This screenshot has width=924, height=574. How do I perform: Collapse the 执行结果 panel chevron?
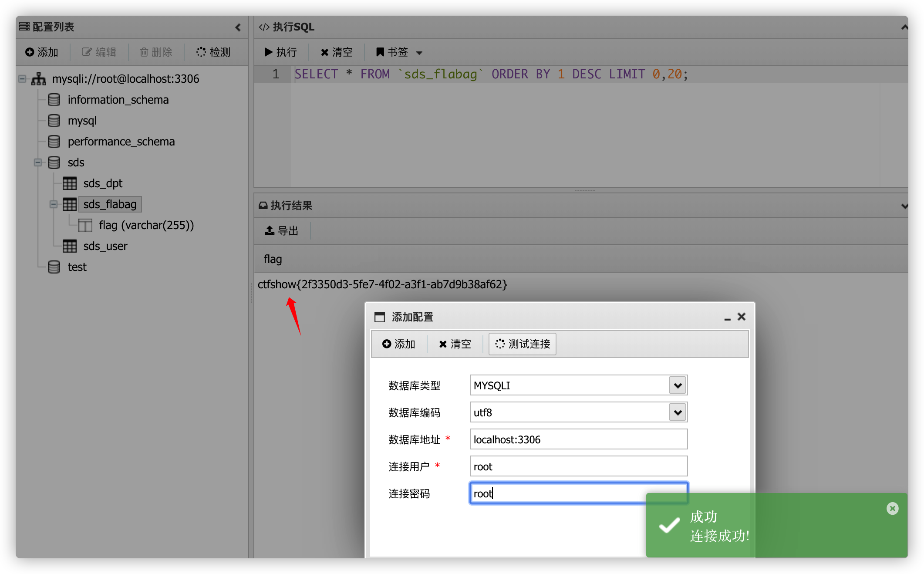[x=904, y=206]
